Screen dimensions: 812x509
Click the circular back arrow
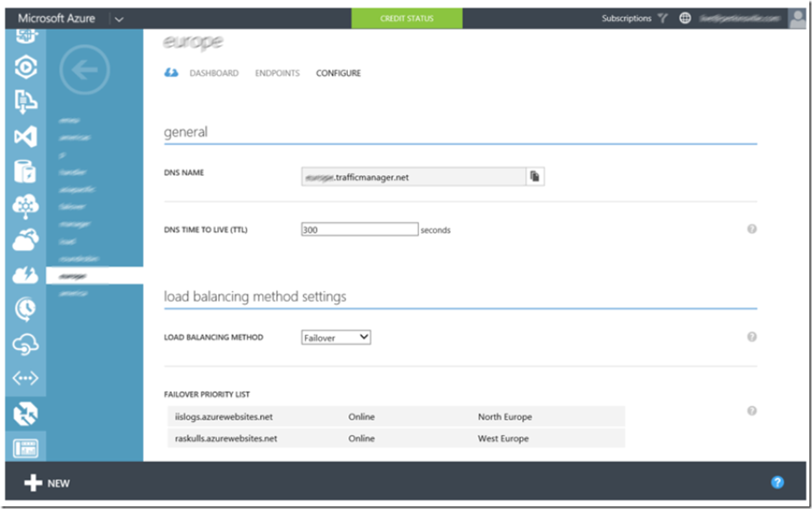click(85, 70)
